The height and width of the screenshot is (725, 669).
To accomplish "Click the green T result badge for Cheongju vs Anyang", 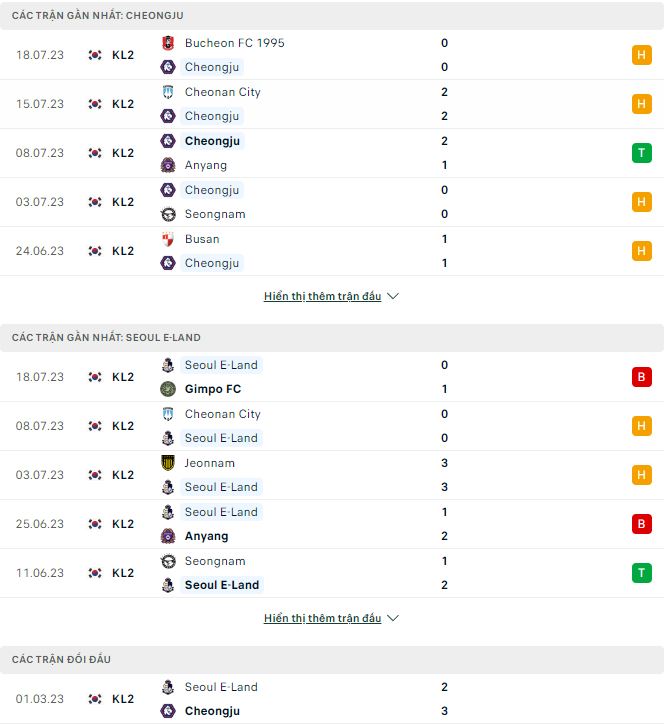I will pyautogui.click(x=641, y=153).
